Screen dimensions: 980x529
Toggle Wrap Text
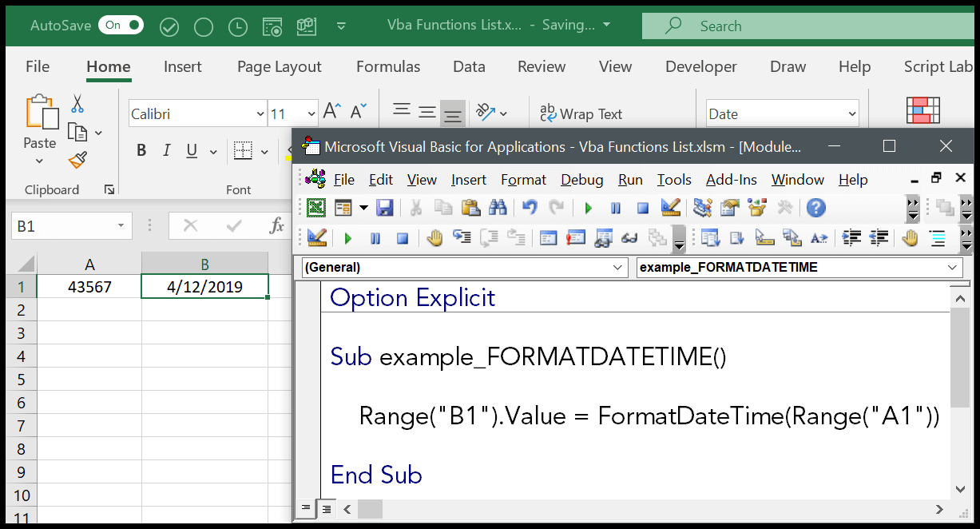[x=581, y=113]
